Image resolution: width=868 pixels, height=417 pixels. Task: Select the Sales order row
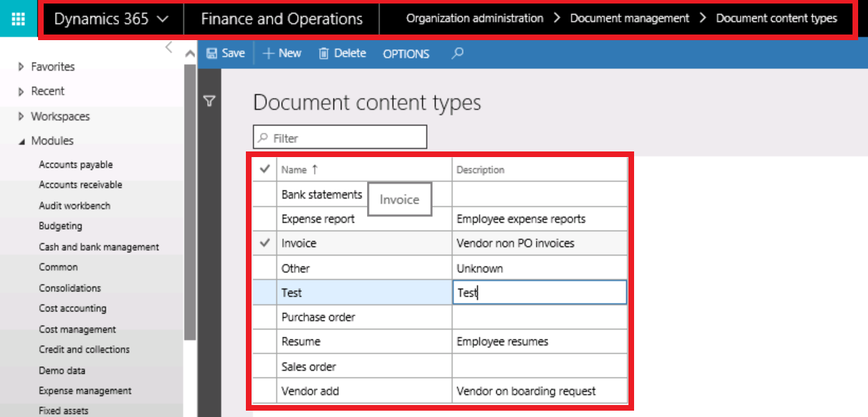[x=440, y=366]
